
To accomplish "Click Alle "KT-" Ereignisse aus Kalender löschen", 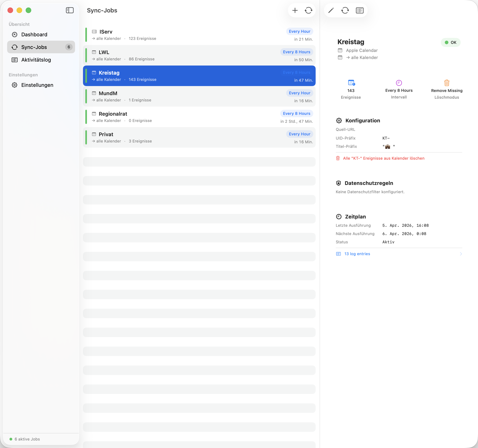I will coord(384,158).
